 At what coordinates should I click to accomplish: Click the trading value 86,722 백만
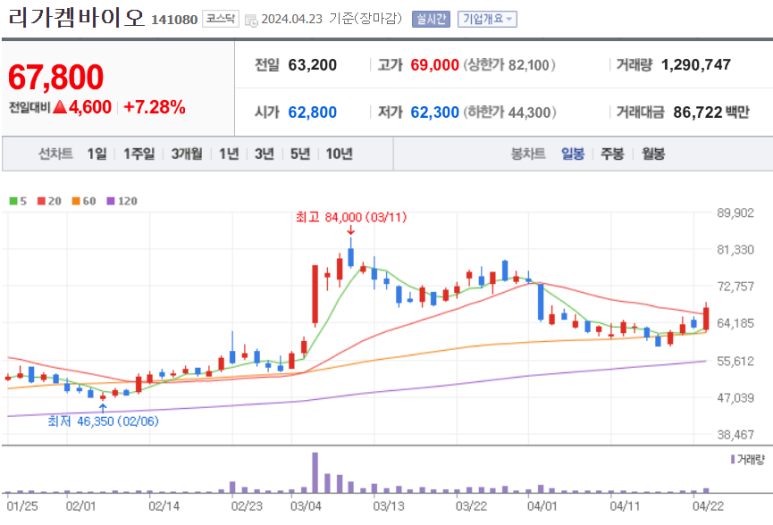pyautogui.click(x=711, y=112)
